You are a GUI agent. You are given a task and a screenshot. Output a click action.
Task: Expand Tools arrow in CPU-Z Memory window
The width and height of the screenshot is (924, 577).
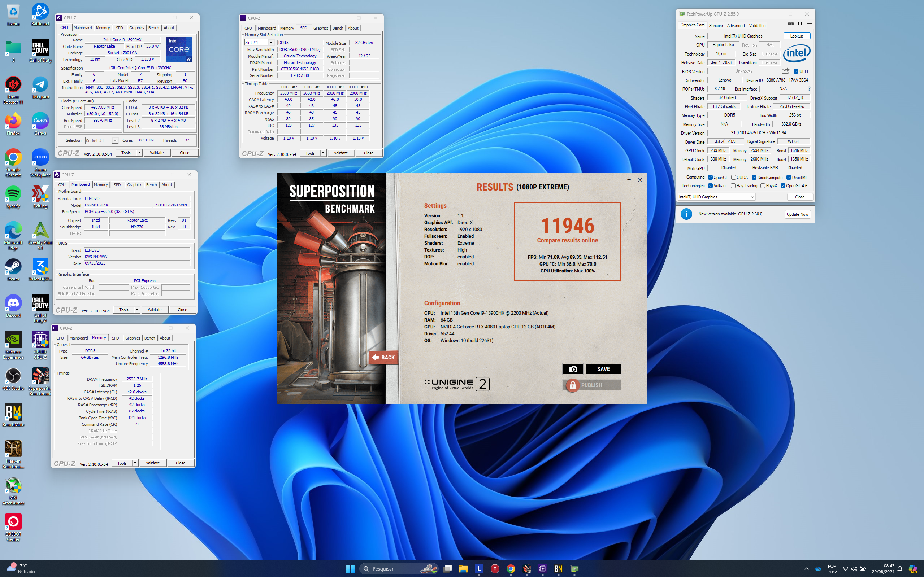click(x=135, y=463)
